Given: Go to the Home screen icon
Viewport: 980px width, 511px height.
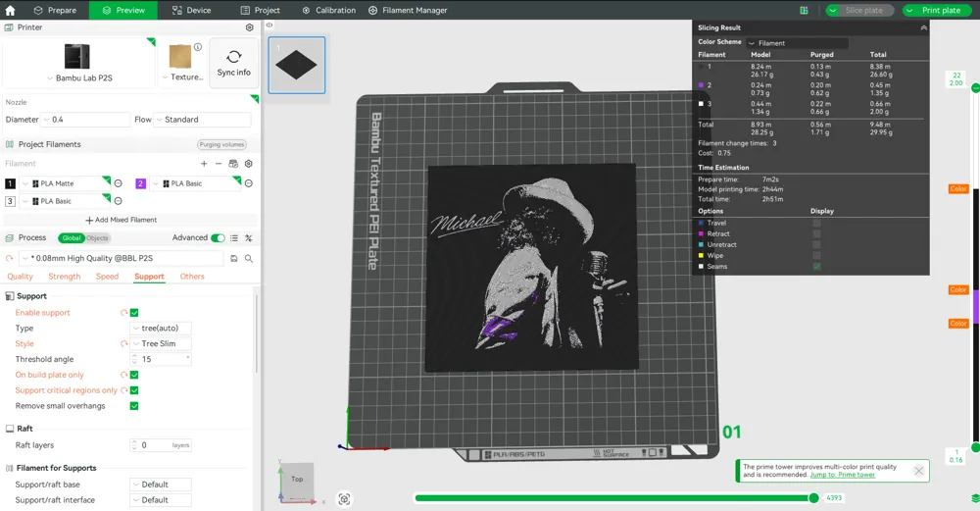Looking at the screenshot, I should point(10,10).
